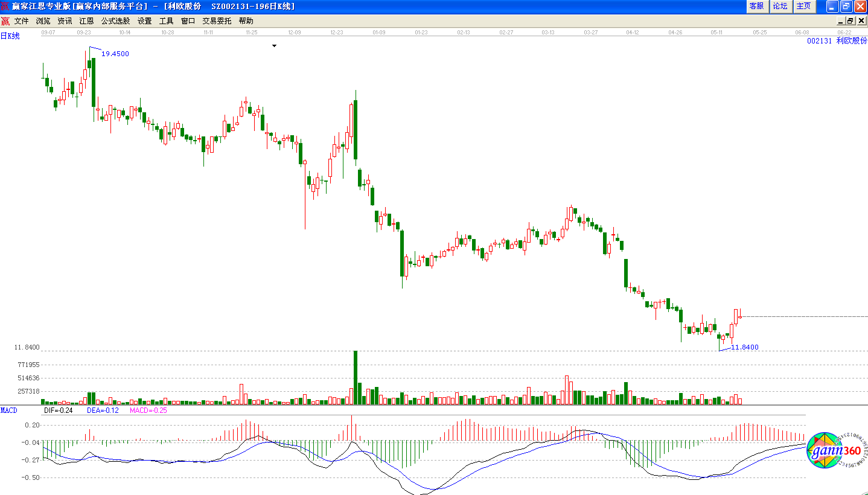Restore the inner chart window in menu bar
Image resolution: width=868 pixels, height=495 pixels.
[850, 21]
